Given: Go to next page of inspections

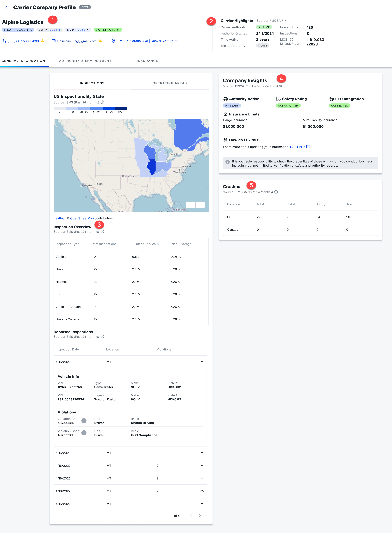Looking at the screenshot, I should click(x=200, y=515).
